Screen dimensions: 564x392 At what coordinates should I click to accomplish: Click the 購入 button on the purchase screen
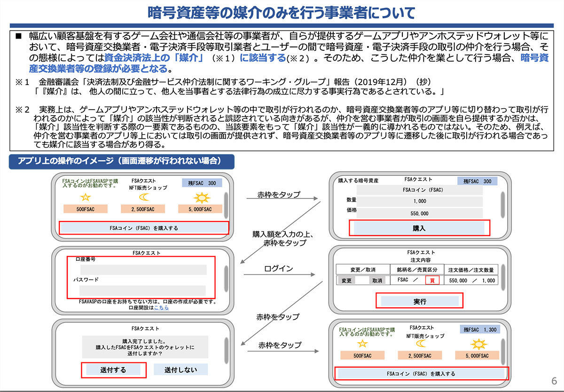coord(419,228)
